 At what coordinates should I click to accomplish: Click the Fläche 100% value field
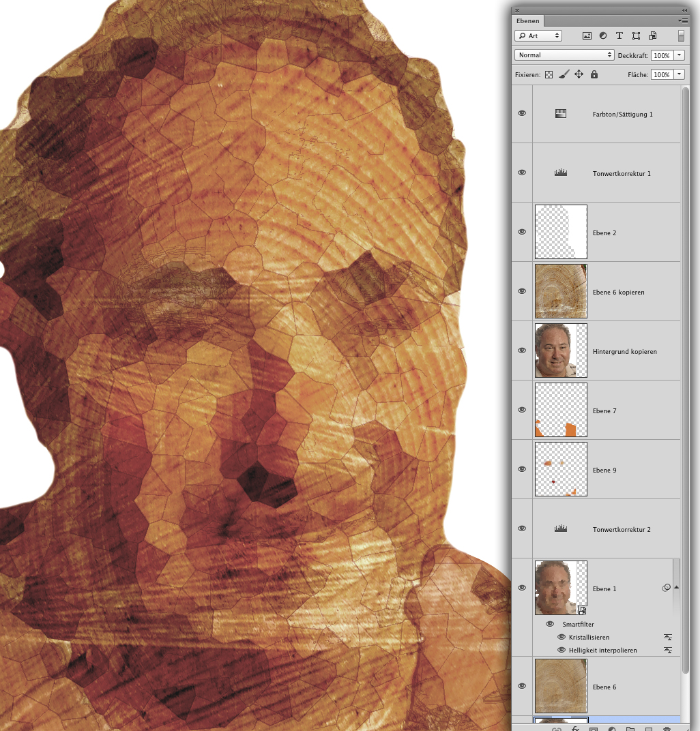tap(662, 74)
